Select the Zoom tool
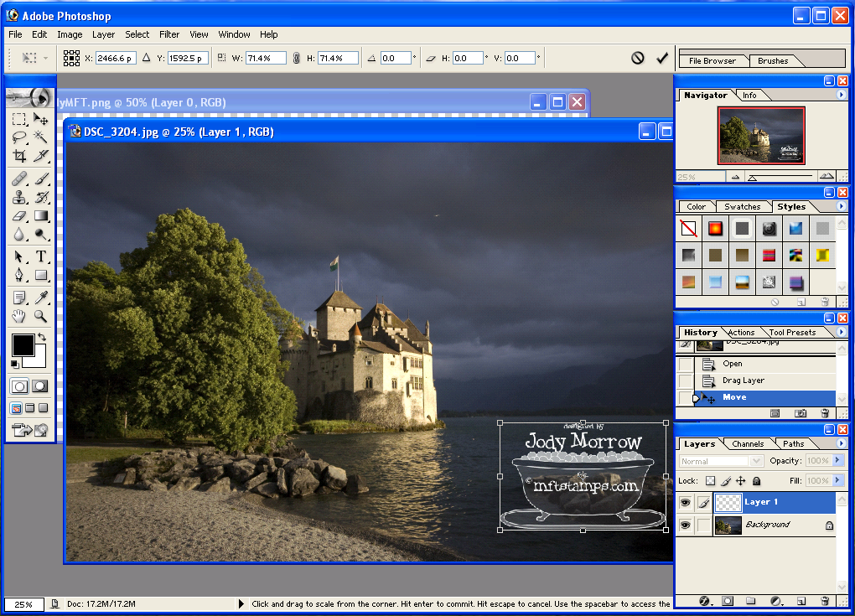This screenshot has height=616, width=855. coord(40,316)
